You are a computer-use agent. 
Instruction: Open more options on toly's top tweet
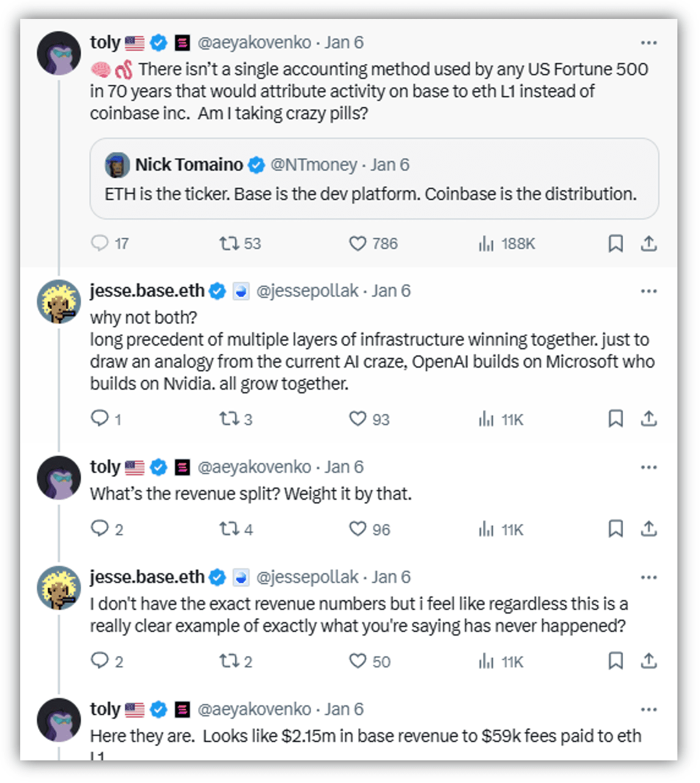pyautogui.click(x=649, y=43)
